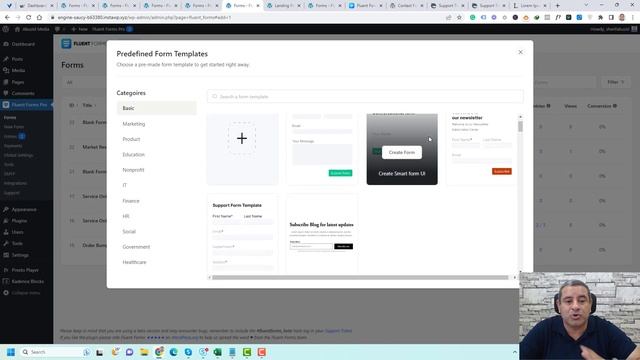Image resolution: width=640 pixels, height=360 pixels.
Task: Open Dashboard in the WordPress sidebar
Action: [x=23, y=44]
